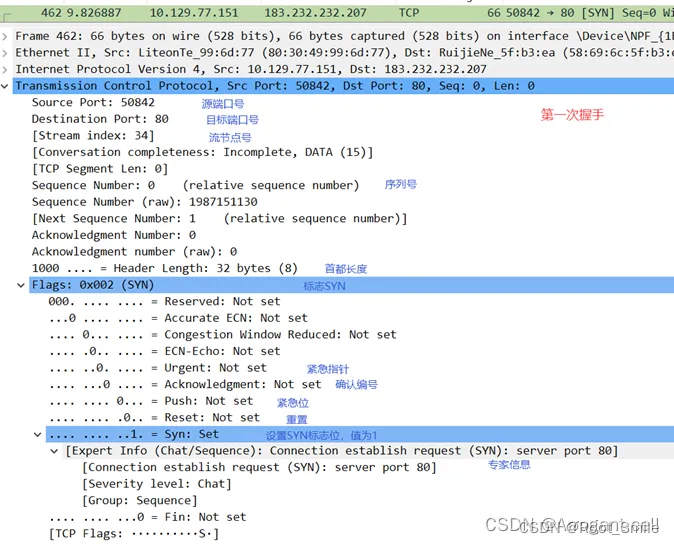Expand the Ethernet II layer
The width and height of the screenshot is (674, 544).
[x=7, y=53]
